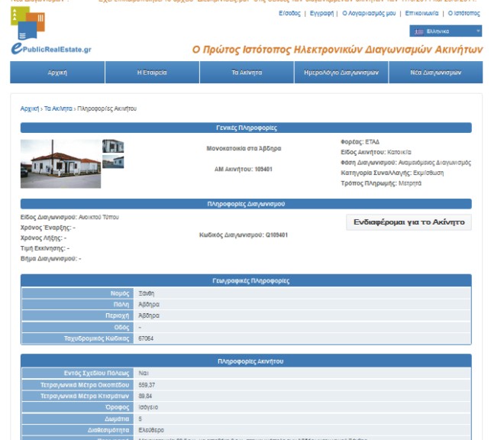The image size is (504, 440).
Task: Open the Ελληνικά language dropdown
Action: [x=446, y=31]
